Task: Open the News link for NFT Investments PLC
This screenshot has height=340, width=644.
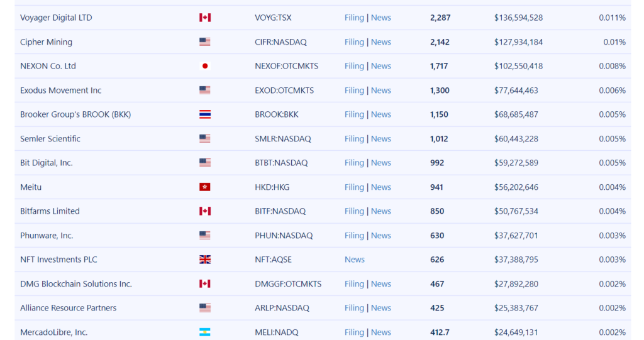Action: tap(355, 260)
